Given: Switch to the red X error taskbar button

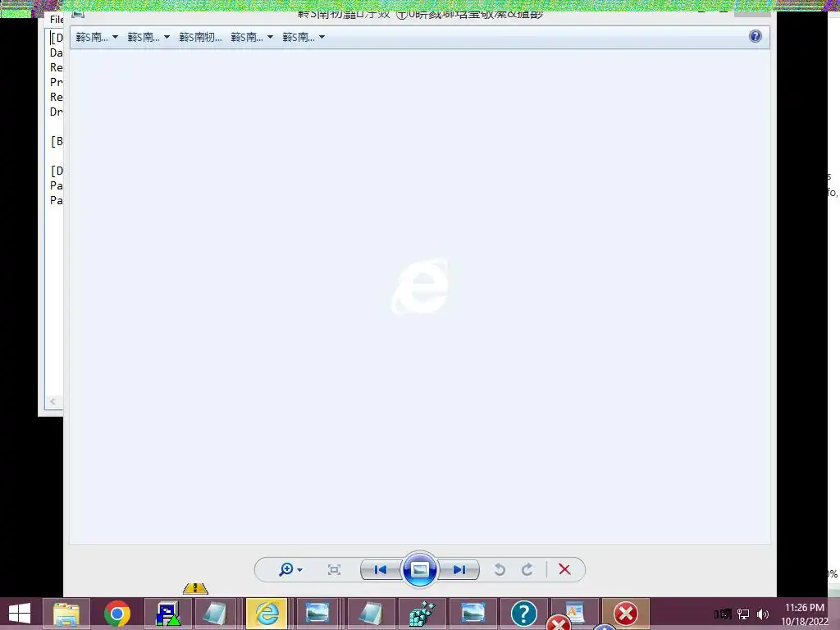Looking at the screenshot, I should pos(626,614).
